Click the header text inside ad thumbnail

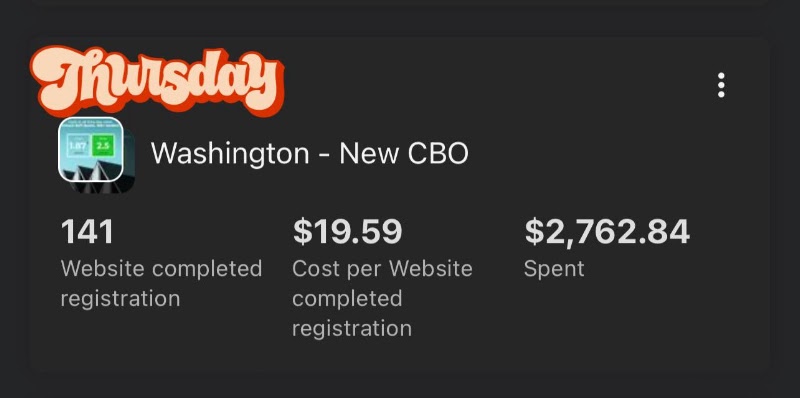point(91,125)
